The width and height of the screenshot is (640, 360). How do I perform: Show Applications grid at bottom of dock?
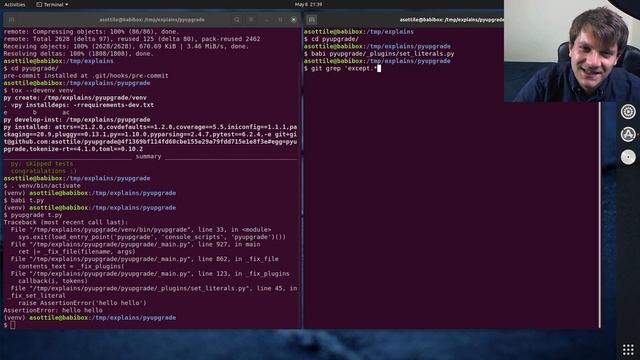tap(628, 349)
